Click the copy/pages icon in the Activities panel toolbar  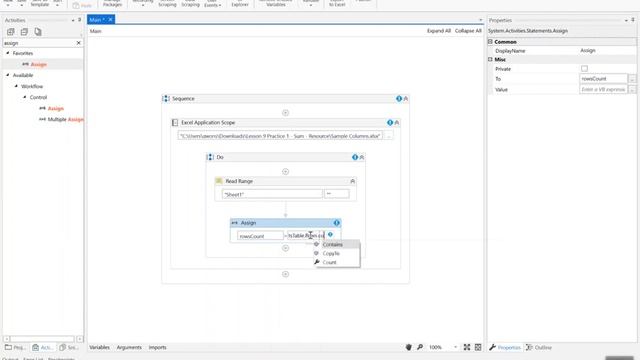[x=38, y=32]
